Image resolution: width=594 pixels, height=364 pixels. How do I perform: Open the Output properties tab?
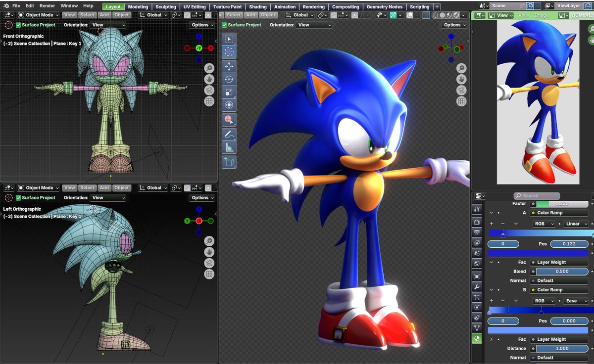[x=477, y=232]
